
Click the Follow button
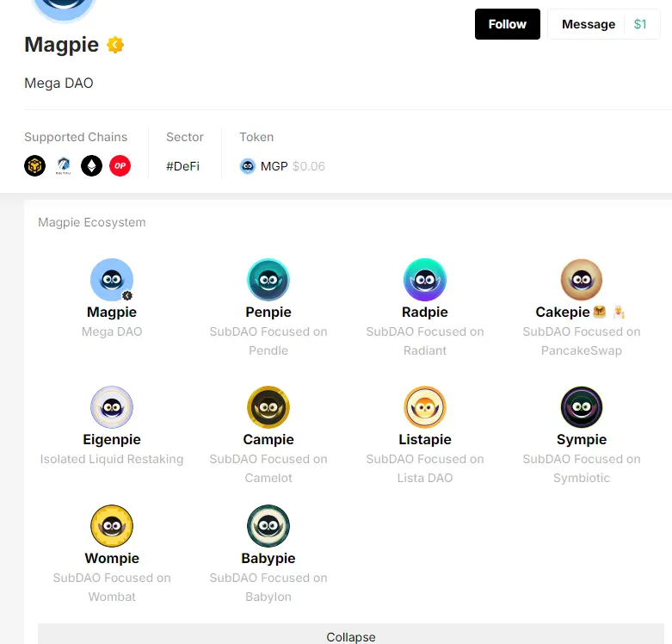507,24
